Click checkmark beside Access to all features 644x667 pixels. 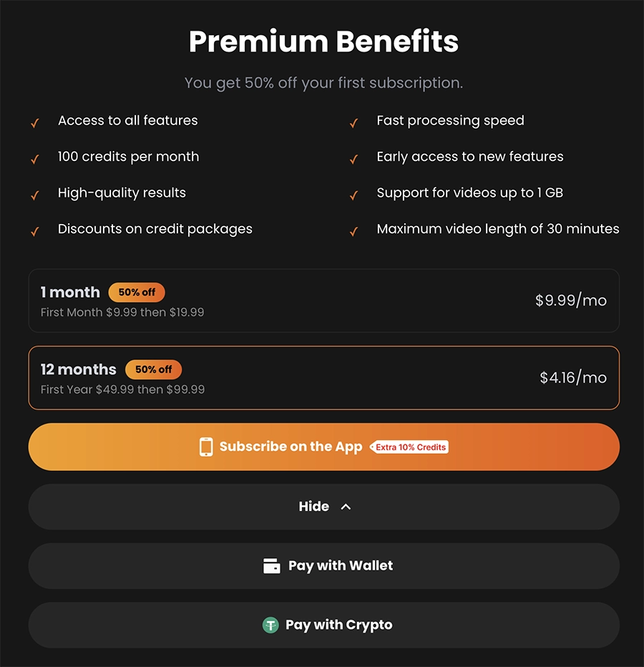[34, 123]
